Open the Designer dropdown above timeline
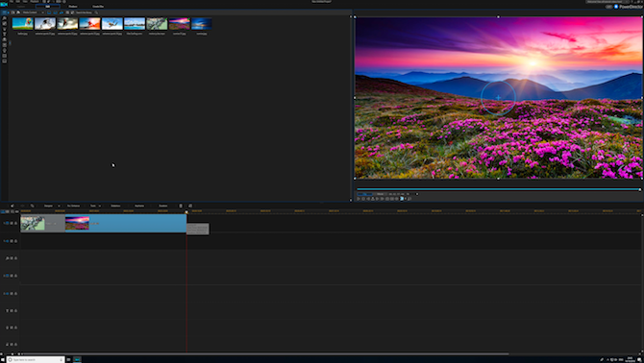Image resolution: width=644 pixels, height=363 pixels. point(52,206)
